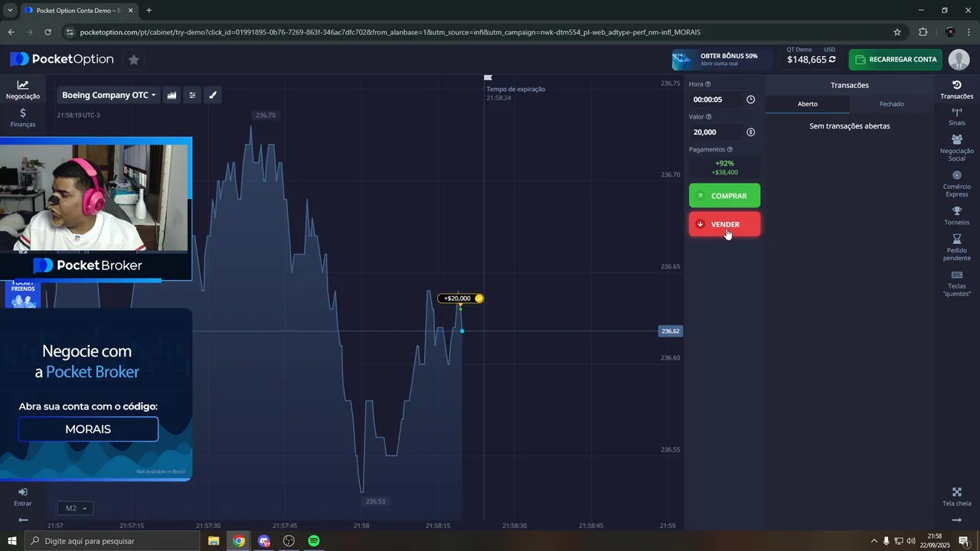Click the expiration time marker on chart
Image resolution: width=980 pixels, height=551 pixels.
click(x=488, y=77)
